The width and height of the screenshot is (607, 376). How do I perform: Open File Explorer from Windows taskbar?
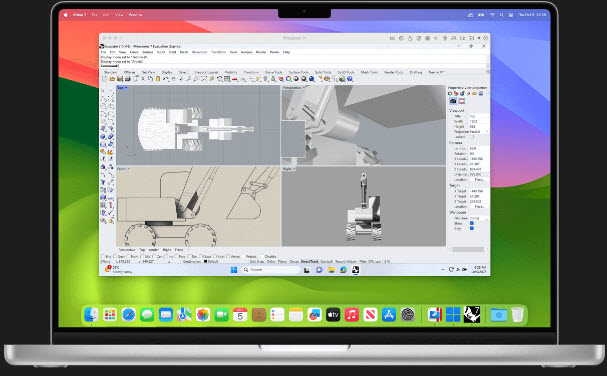pyautogui.click(x=331, y=270)
